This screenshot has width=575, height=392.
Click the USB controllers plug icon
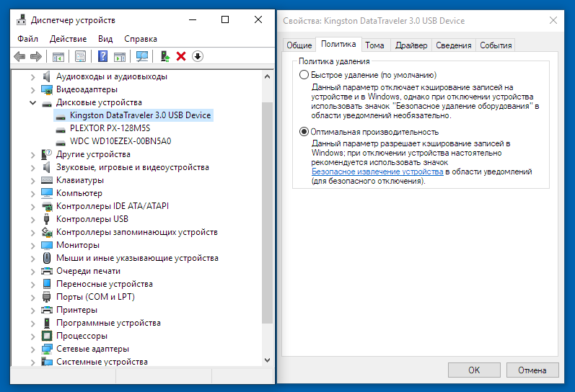click(46, 219)
